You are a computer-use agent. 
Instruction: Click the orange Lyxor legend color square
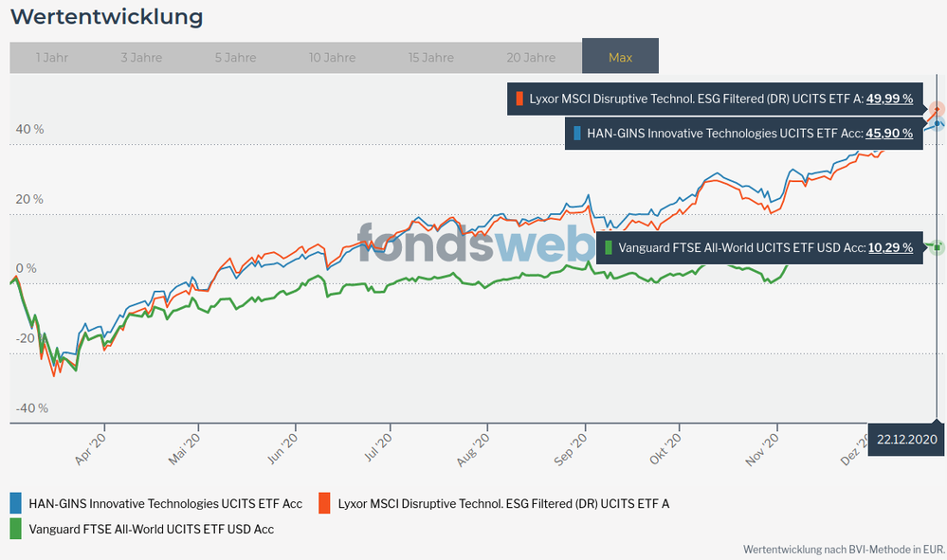[x=325, y=503]
